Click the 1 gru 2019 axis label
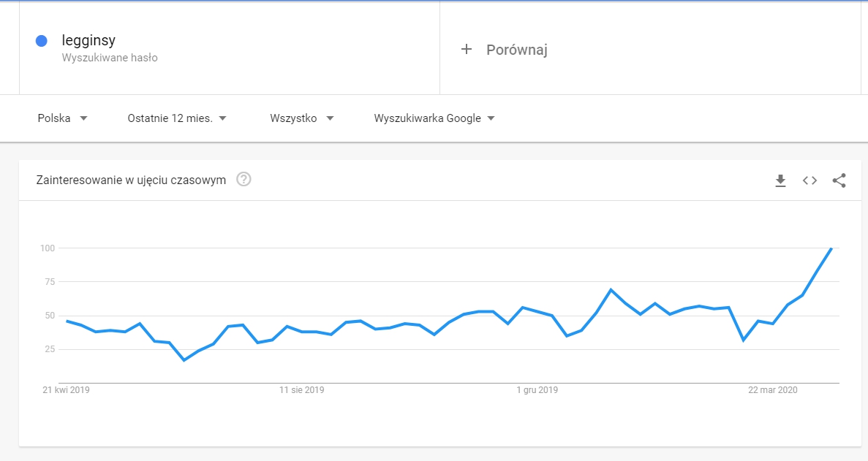 pyautogui.click(x=537, y=390)
